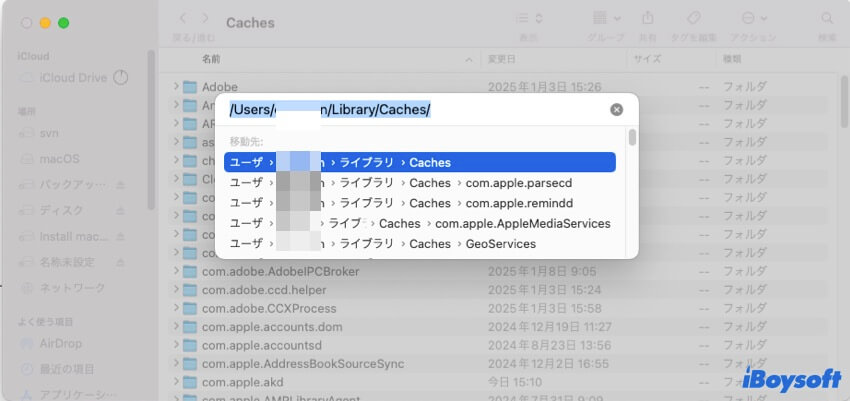Go forward in Finder history

point(205,19)
